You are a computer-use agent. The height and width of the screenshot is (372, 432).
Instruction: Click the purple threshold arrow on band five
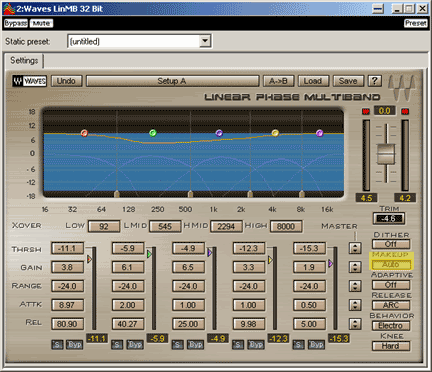pos(330,264)
